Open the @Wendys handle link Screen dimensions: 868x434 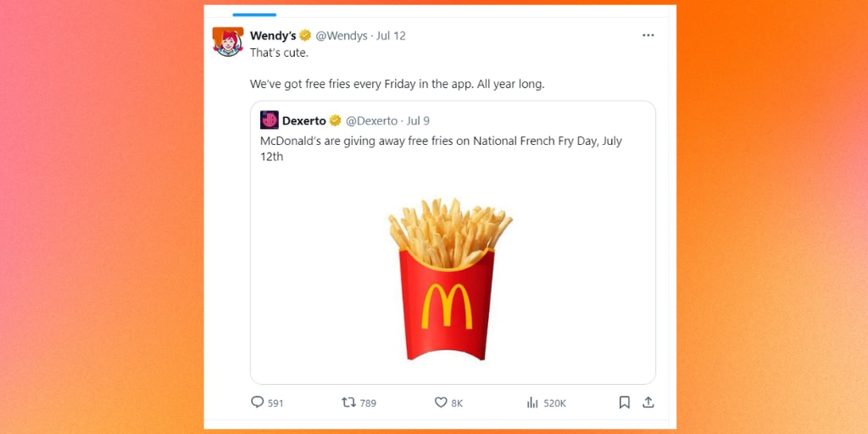point(342,36)
